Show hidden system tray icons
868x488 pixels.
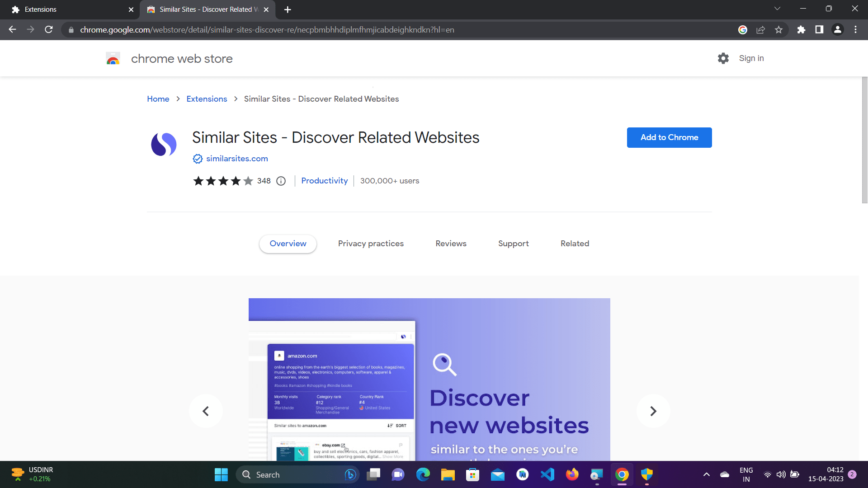707,474
